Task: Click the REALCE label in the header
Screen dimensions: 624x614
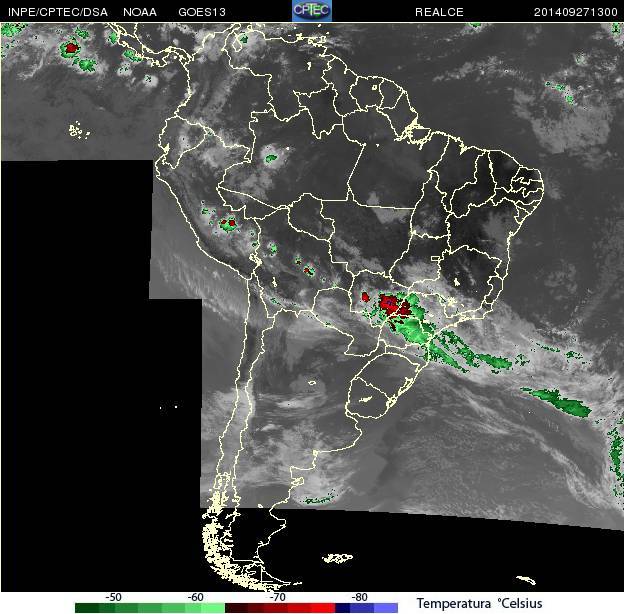Action: (x=439, y=12)
